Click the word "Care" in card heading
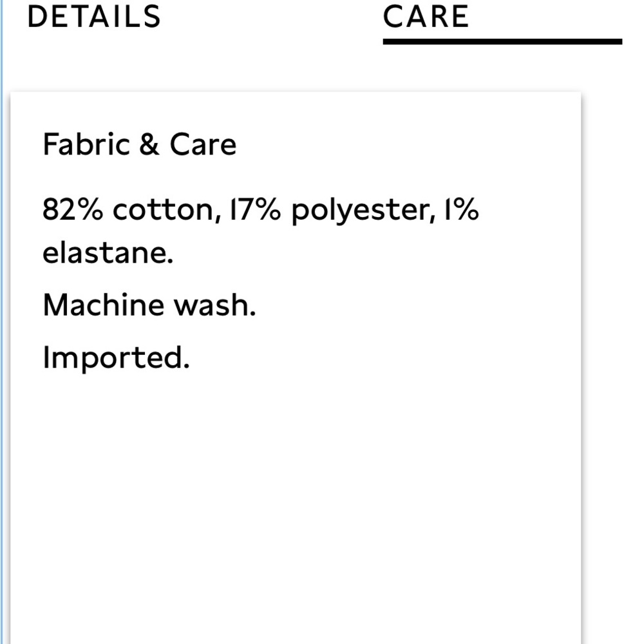Image resolution: width=644 pixels, height=644 pixels. coord(203,144)
